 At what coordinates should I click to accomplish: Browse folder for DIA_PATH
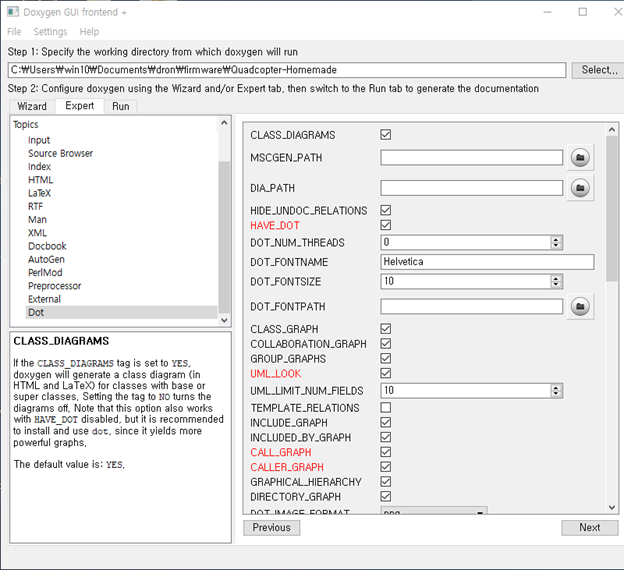pos(580,188)
